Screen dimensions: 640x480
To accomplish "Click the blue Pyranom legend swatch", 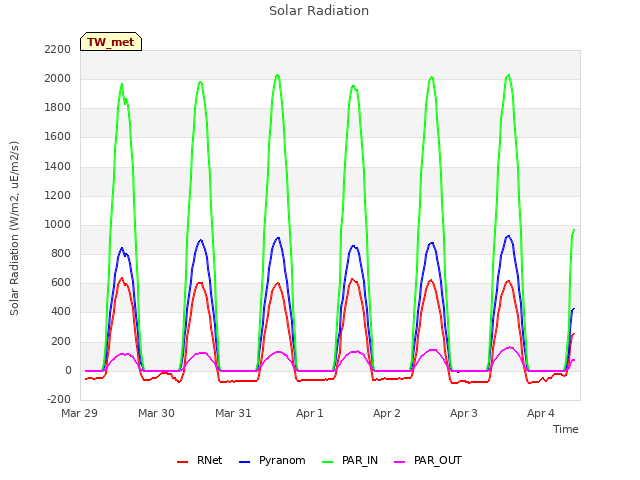I will pyautogui.click(x=244, y=462).
